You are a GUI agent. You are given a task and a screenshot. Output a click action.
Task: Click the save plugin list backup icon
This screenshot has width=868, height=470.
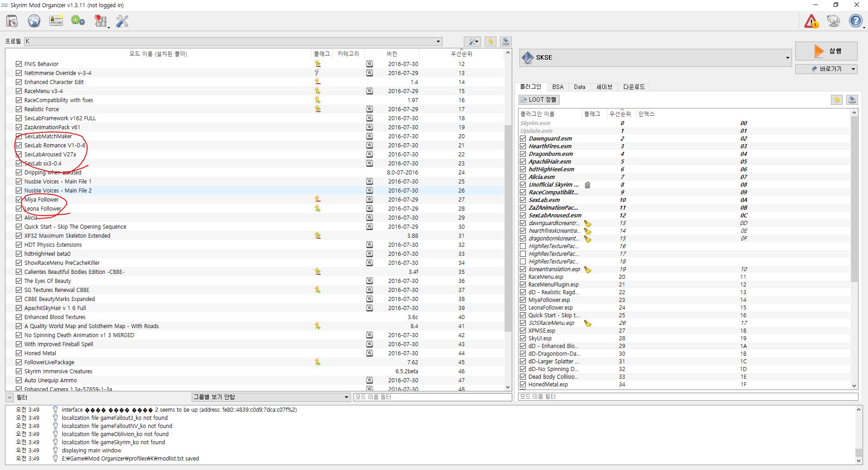click(852, 100)
